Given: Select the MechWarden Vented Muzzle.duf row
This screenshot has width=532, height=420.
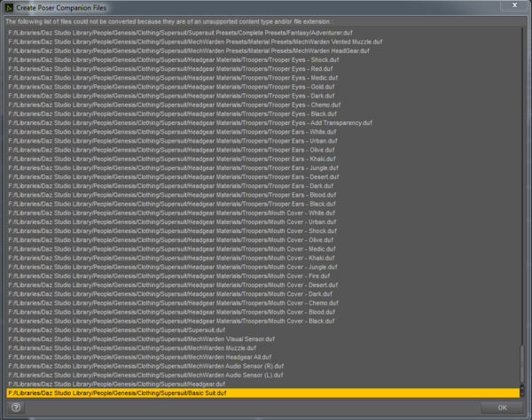Looking at the screenshot, I should click(263, 42).
